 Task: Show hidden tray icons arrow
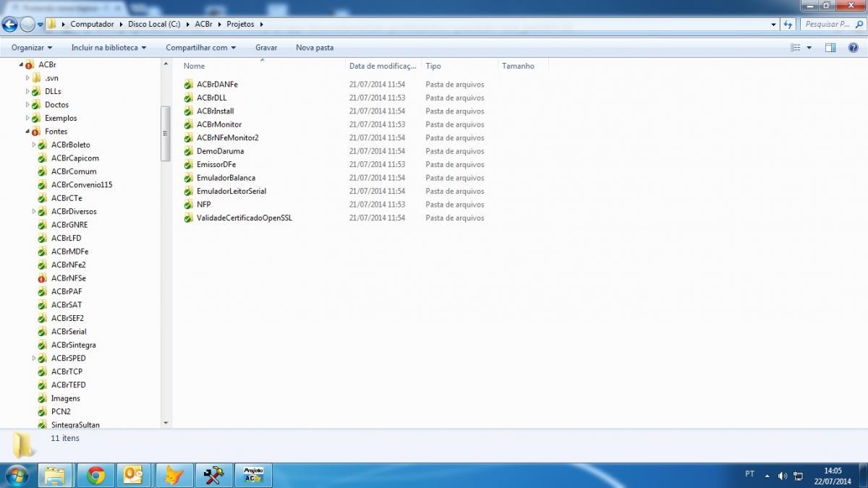click(767, 476)
